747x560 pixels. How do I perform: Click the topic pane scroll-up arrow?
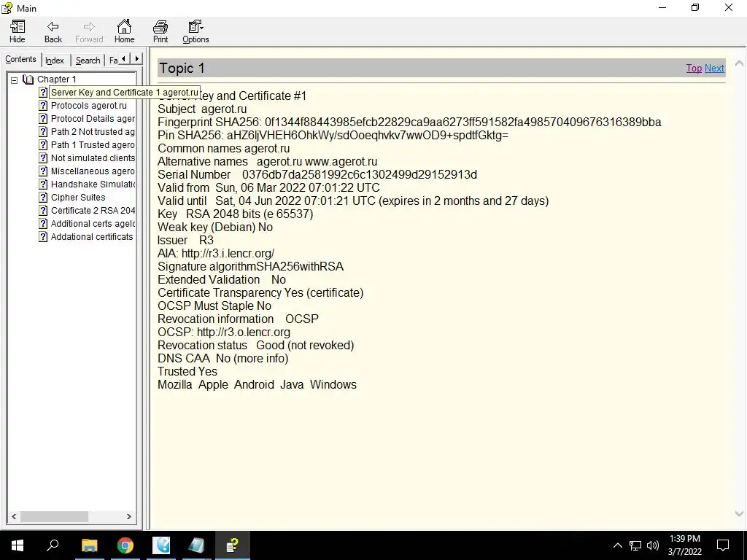click(740, 63)
